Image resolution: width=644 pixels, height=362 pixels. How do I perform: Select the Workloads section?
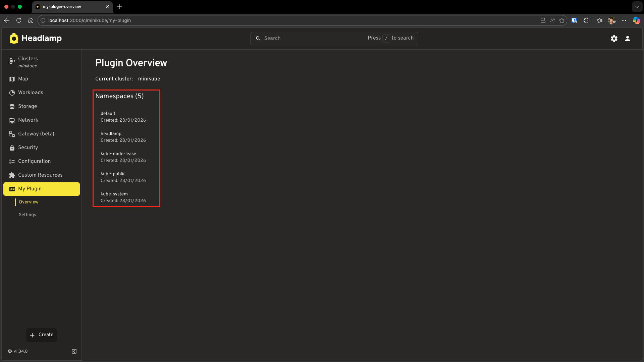30,93
